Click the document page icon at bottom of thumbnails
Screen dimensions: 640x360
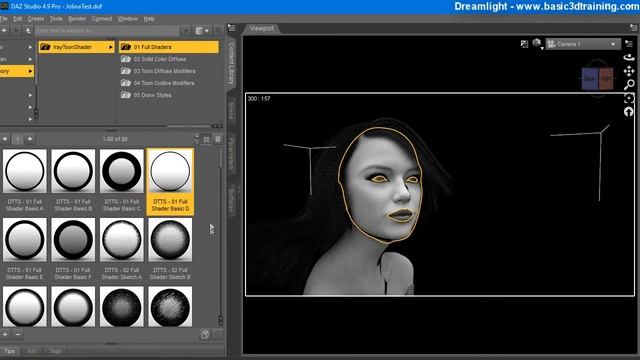click(205, 335)
